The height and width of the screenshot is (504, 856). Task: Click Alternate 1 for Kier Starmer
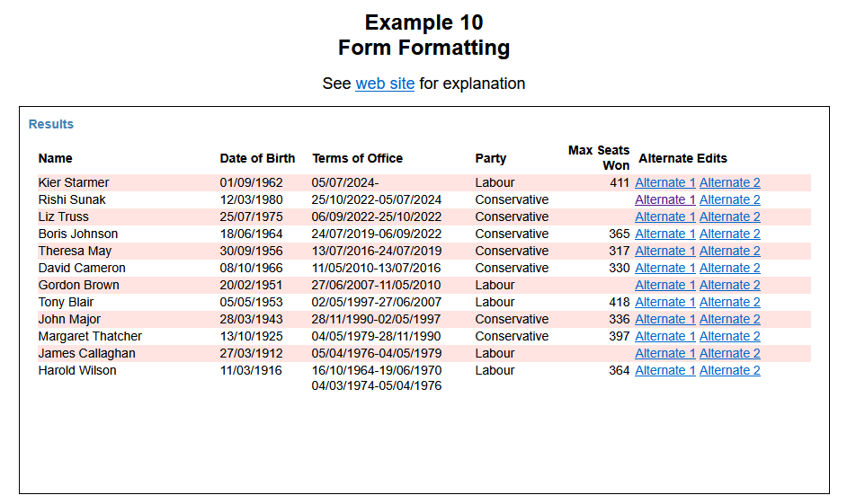pyautogui.click(x=664, y=182)
